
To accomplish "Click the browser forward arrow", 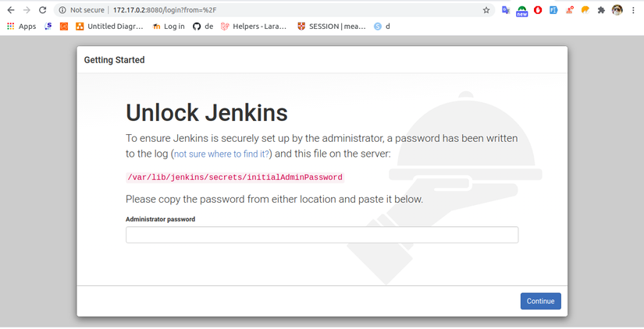I will (27, 10).
